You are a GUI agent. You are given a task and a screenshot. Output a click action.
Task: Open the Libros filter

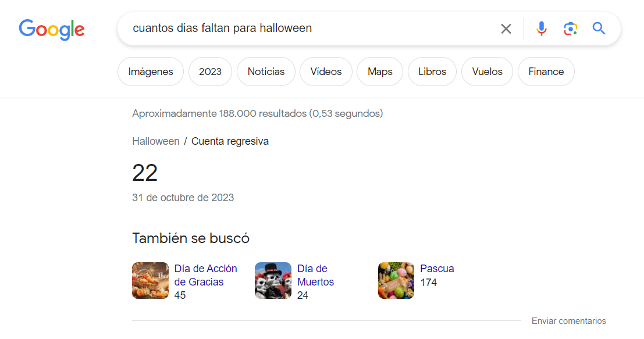432,72
